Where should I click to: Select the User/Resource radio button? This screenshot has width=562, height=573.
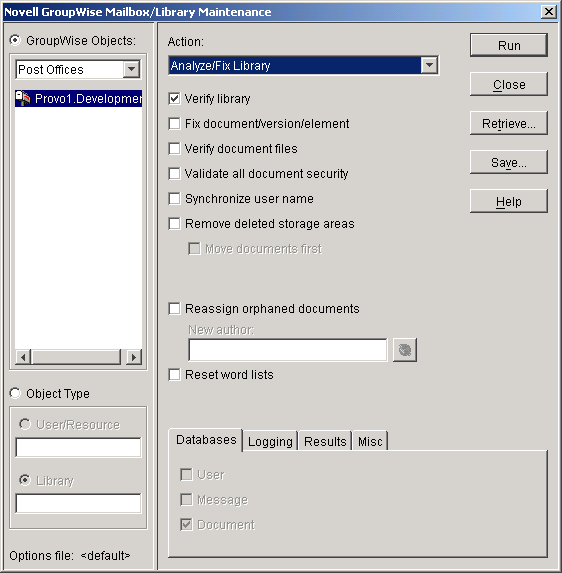(25, 424)
